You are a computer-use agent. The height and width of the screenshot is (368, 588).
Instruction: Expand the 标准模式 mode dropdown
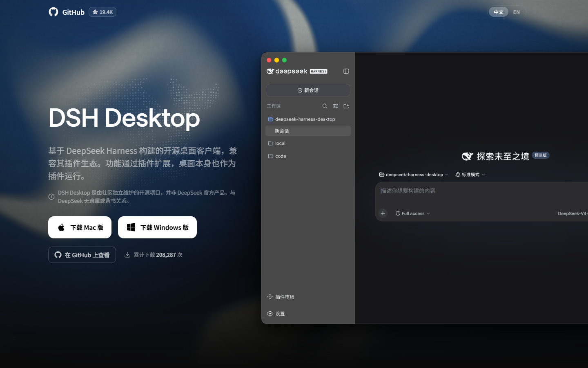click(470, 175)
